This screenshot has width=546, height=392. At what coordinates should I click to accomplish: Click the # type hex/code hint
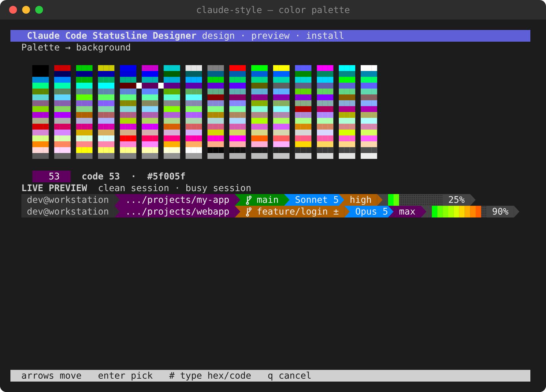(210, 376)
